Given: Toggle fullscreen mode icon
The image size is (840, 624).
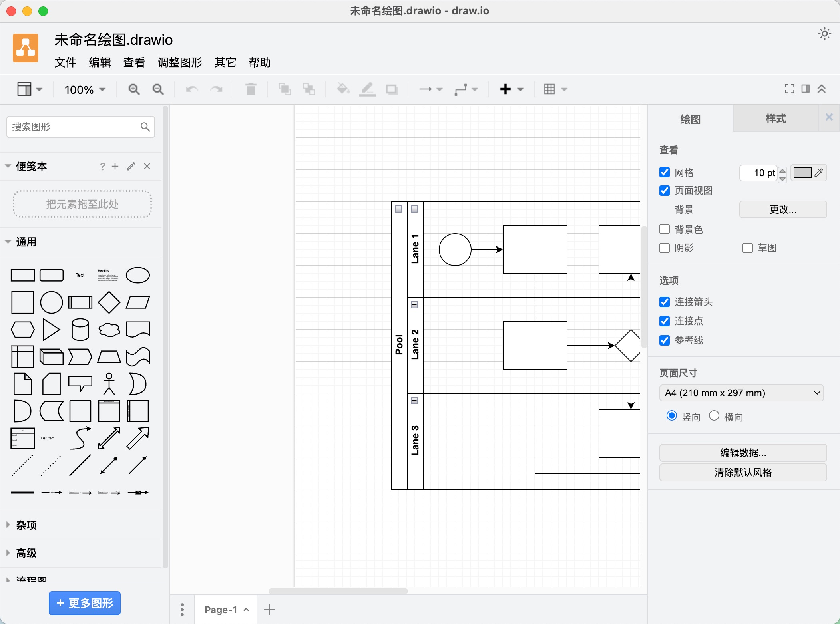Looking at the screenshot, I should coord(790,89).
